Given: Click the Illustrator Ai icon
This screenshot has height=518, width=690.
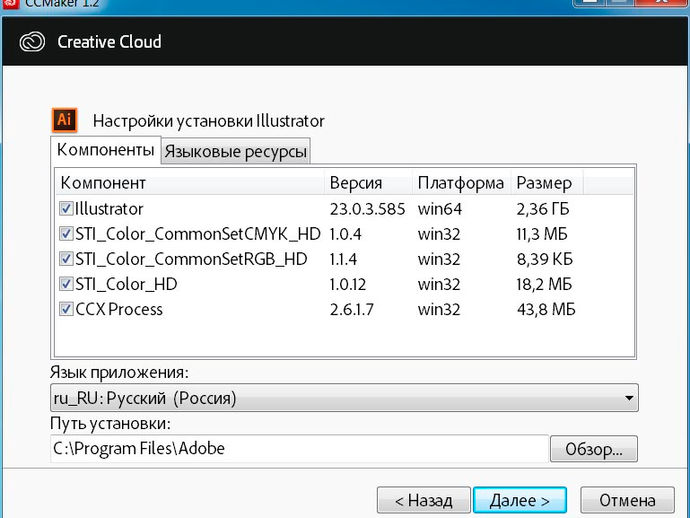Looking at the screenshot, I should 65,120.
